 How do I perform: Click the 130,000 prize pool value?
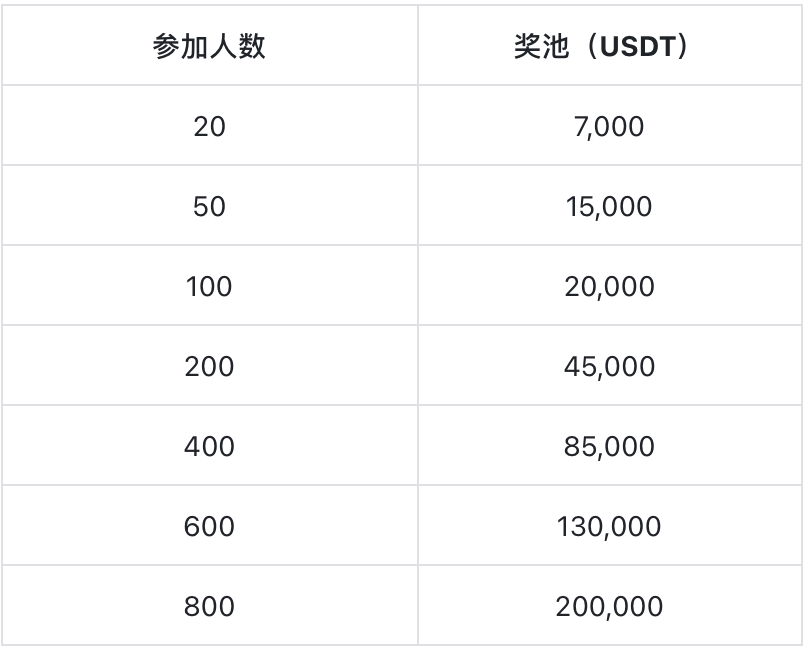[x=609, y=526]
